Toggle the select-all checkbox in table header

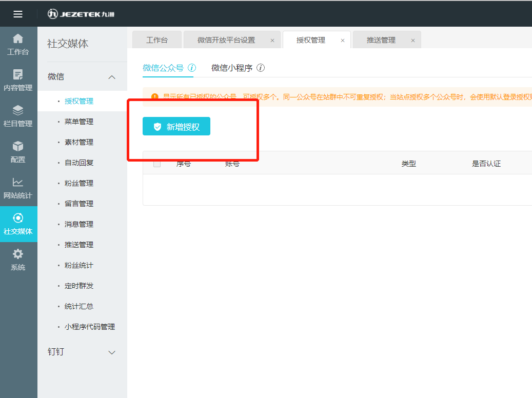coord(157,164)
